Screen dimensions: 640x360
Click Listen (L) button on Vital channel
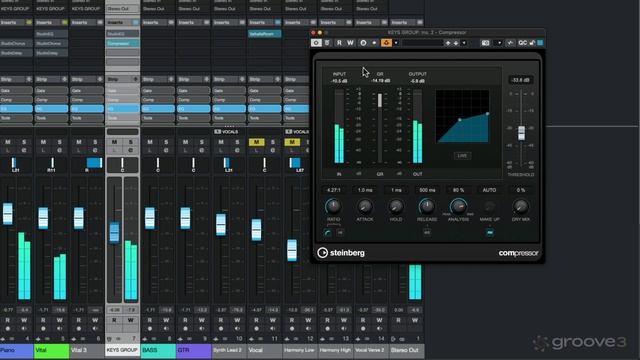pyautogui.click(x=43, y=151)
